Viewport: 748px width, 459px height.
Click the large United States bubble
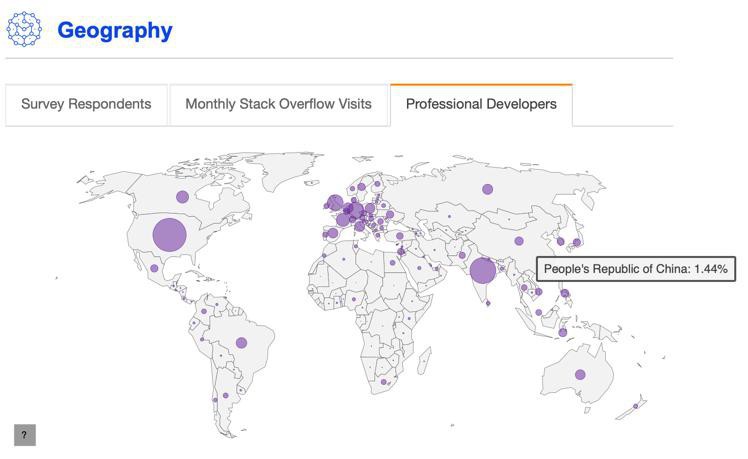[170, 235]
